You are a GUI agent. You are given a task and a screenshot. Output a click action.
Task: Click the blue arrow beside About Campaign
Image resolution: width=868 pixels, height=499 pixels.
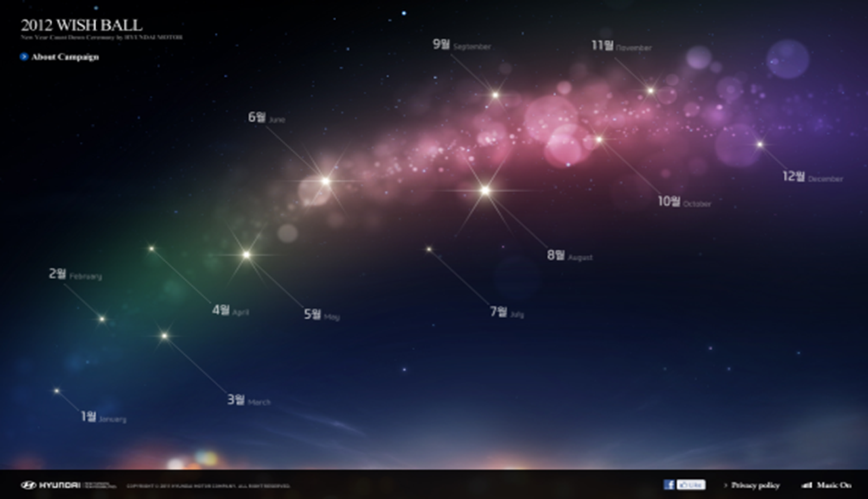24,56
